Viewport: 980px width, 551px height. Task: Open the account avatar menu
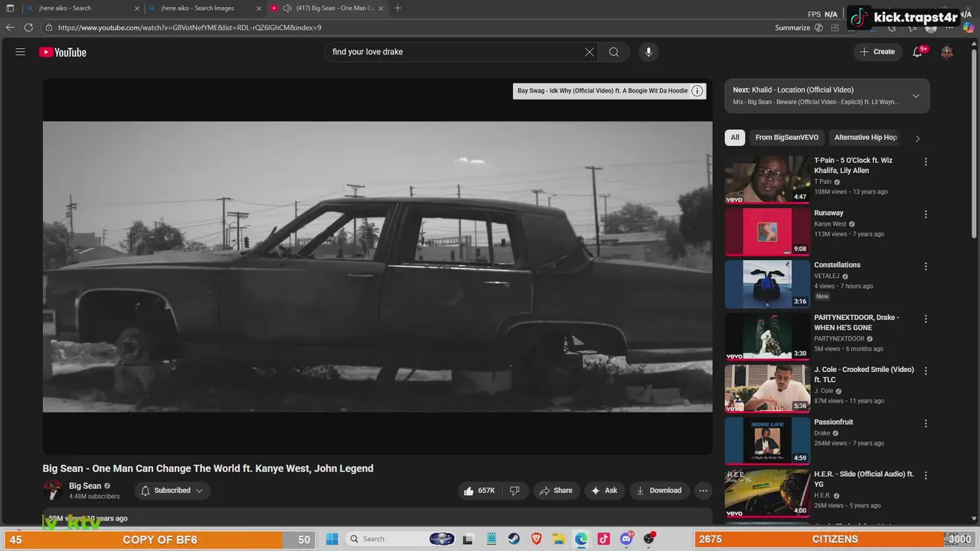pyautogui.click(x=947, y=52)
